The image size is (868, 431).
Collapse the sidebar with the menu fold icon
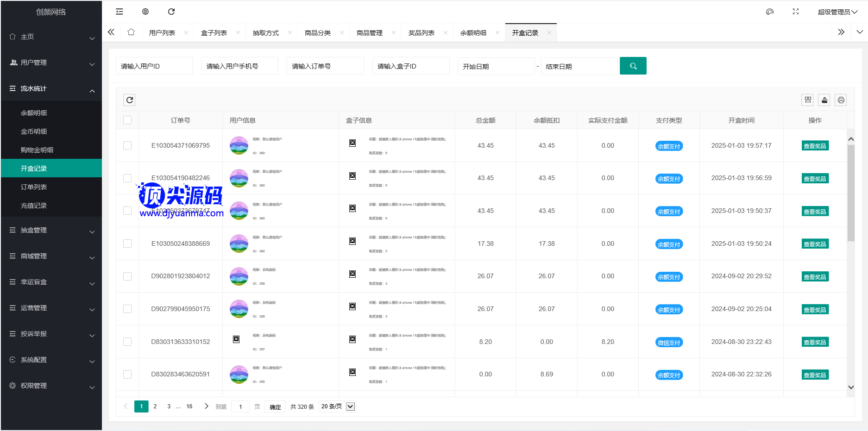(120, 12)
